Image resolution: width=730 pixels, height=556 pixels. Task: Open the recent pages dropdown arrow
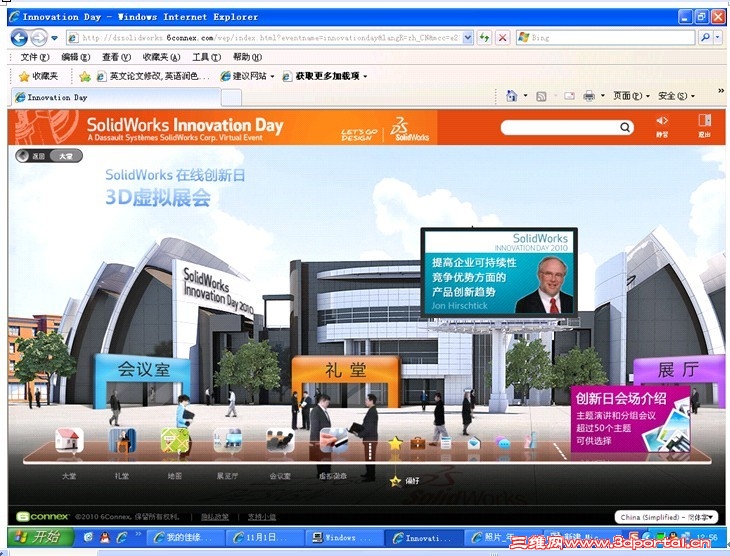(54, 38)
